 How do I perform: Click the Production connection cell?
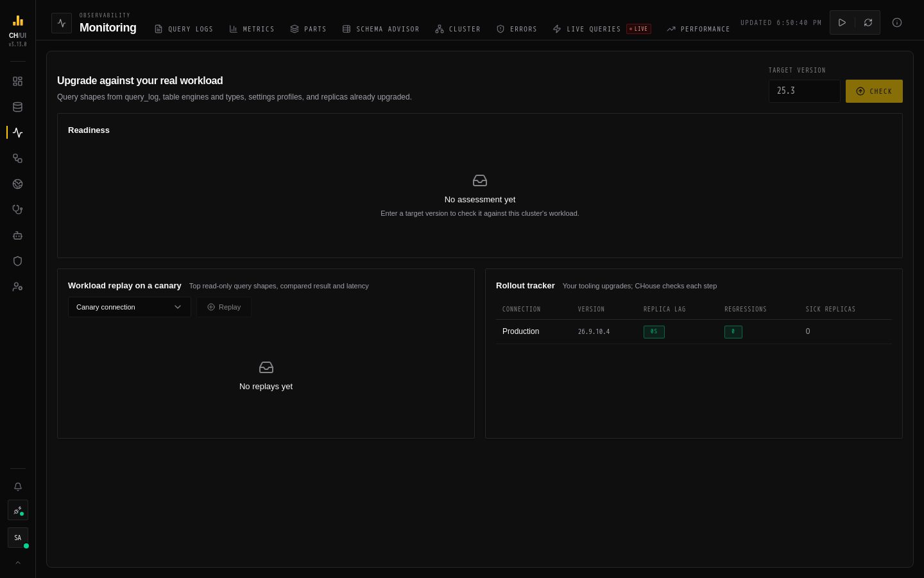point(520,331)
